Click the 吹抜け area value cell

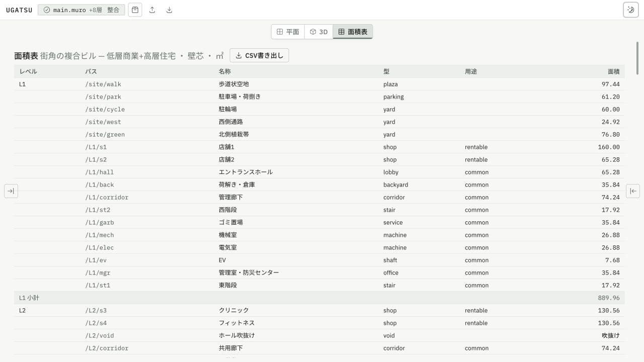(611, 335)
